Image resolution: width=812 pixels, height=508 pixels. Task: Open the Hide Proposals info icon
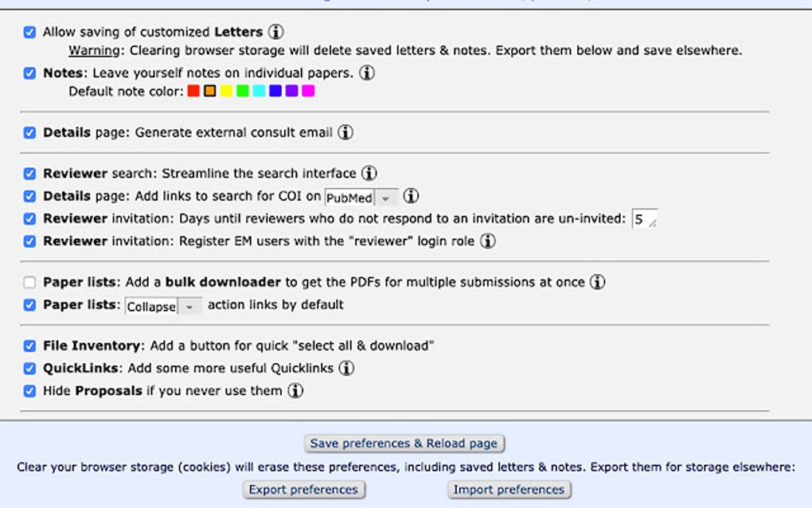pyautogui.click(x=295, y=391)
